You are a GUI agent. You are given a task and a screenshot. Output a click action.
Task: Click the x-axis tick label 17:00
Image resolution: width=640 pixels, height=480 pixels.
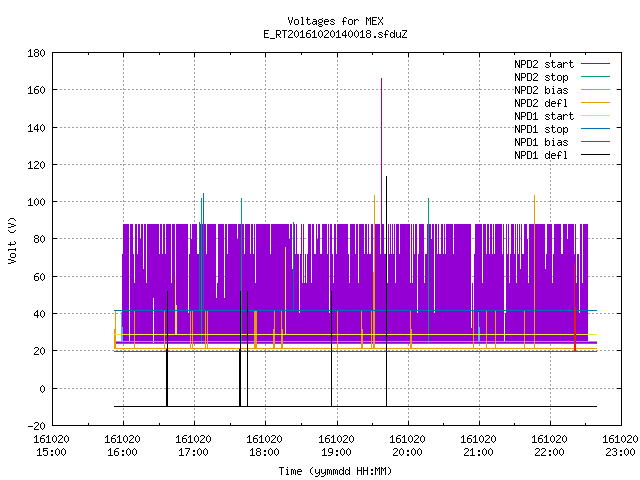tap(193, 452)
